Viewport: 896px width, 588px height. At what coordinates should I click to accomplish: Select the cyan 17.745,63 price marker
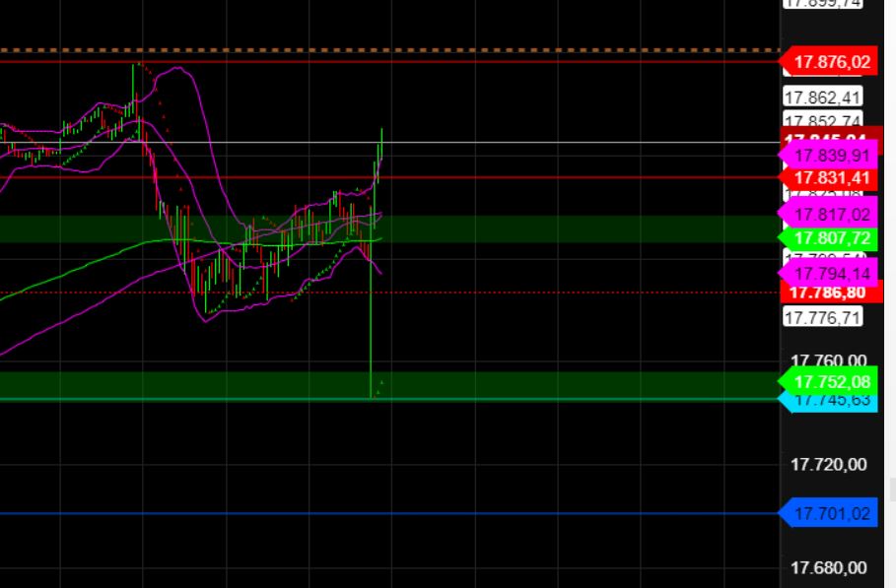click(x=831, y=400)
